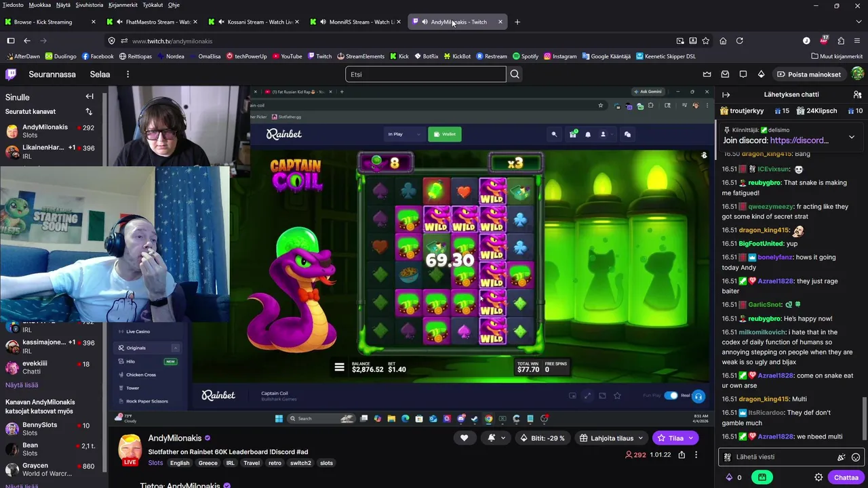Open Firefox sidebar toggle icon
This screenshot has height=488, width=868.
[x=11, y=41]
